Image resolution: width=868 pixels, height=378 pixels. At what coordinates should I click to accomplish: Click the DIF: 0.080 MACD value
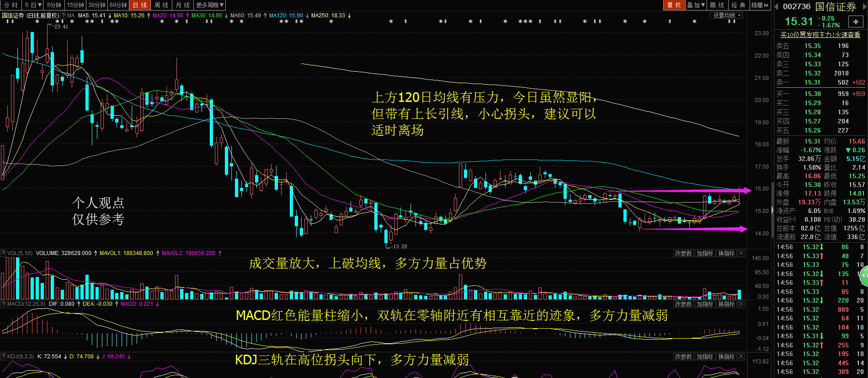click(x=62, y=304)
